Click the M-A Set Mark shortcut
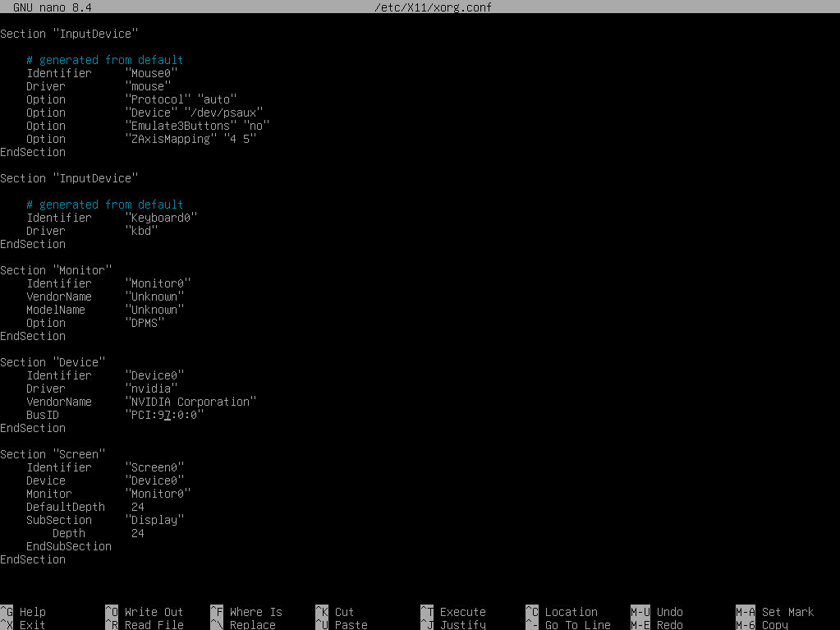 [774, 612]
